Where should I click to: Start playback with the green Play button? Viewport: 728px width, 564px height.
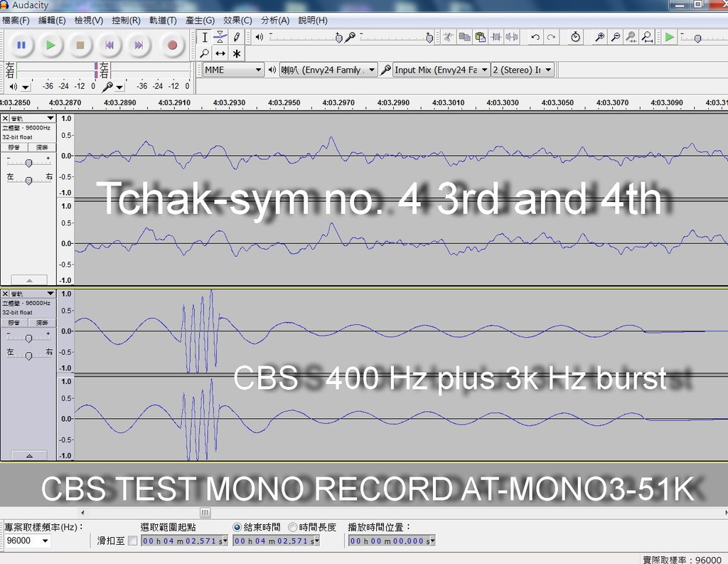pyautogui.click(x=50, y=45)
